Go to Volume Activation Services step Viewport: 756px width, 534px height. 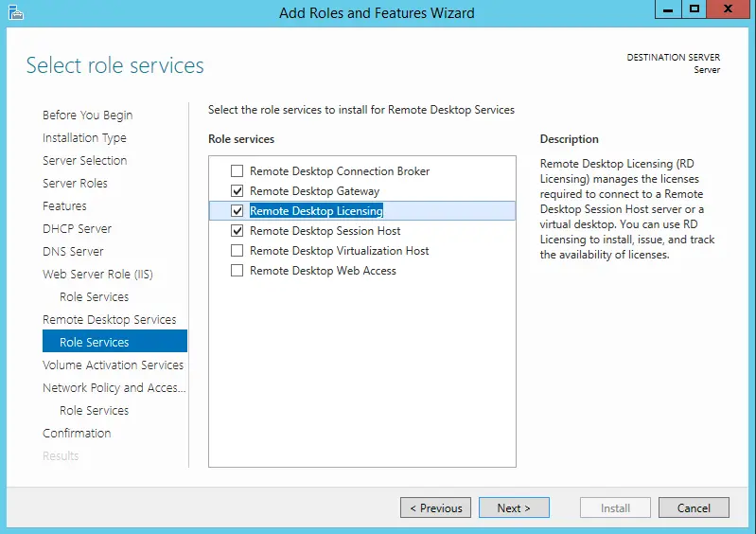click(x=113, y=365)
